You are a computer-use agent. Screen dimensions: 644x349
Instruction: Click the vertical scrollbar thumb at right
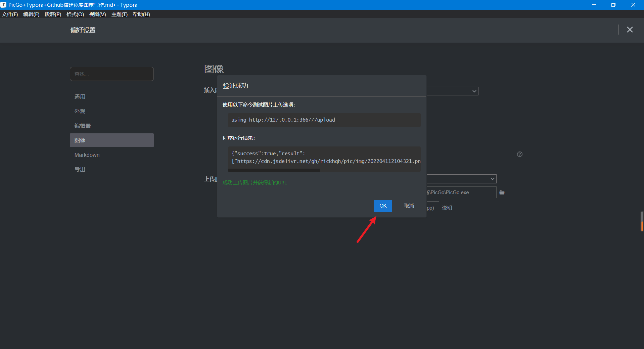642,221
